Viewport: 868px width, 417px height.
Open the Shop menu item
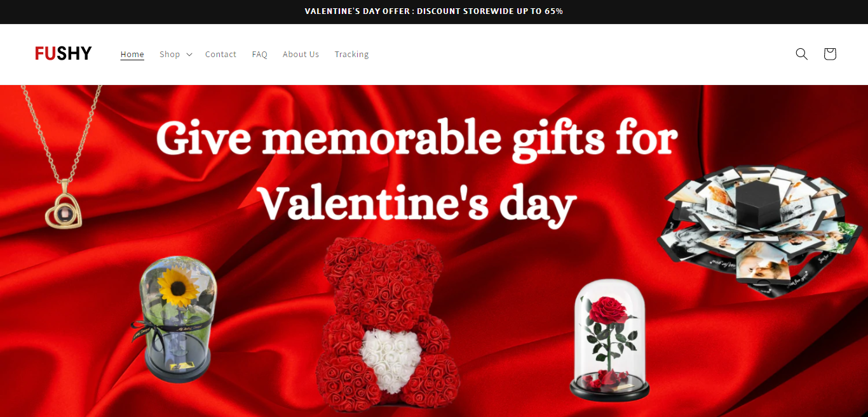click(170, 55)
